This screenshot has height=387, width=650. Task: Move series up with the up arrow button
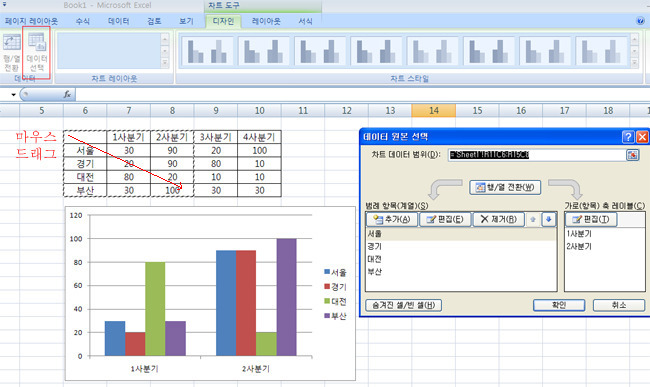click(x=533, y=219)
